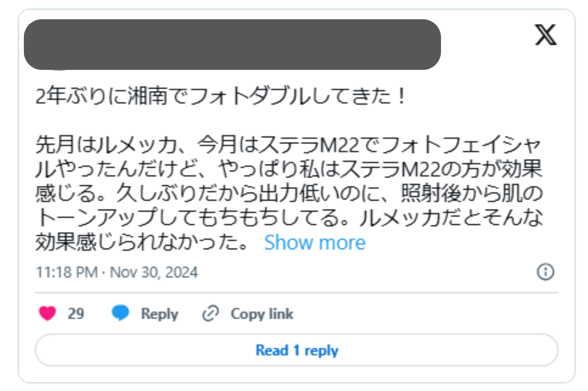Click the like count 29

click(76, 314)
